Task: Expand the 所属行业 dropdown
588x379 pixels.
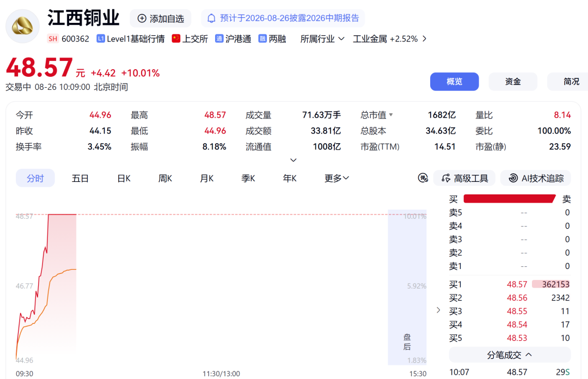Action: pyautogui.click(x=322, y=39)
